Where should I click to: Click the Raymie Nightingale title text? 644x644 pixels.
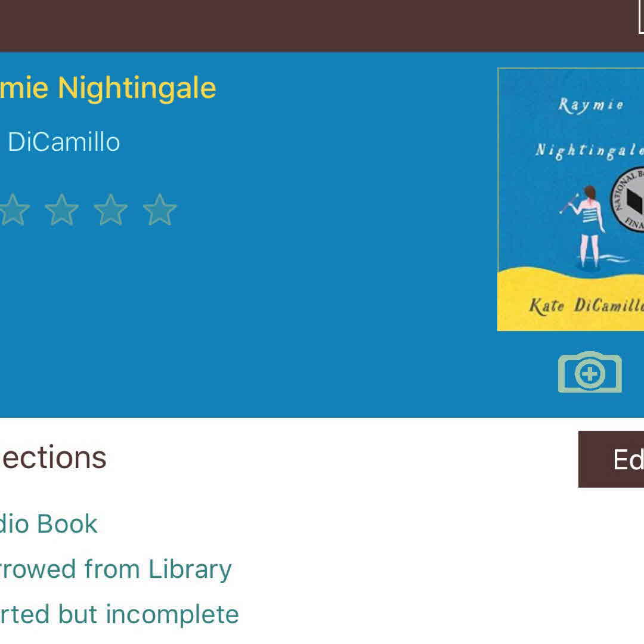108,88
